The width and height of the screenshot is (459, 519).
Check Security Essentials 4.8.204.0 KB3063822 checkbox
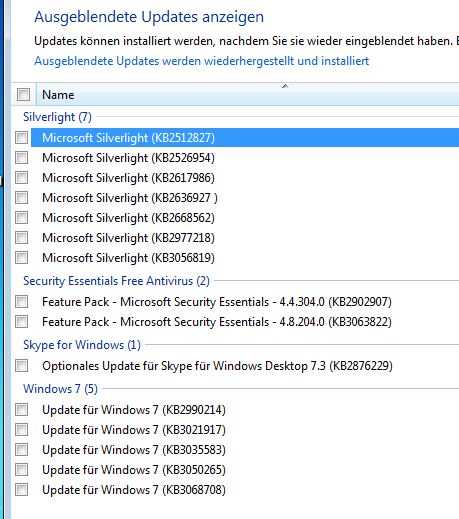pyautogui.click(x=21, y=322)
